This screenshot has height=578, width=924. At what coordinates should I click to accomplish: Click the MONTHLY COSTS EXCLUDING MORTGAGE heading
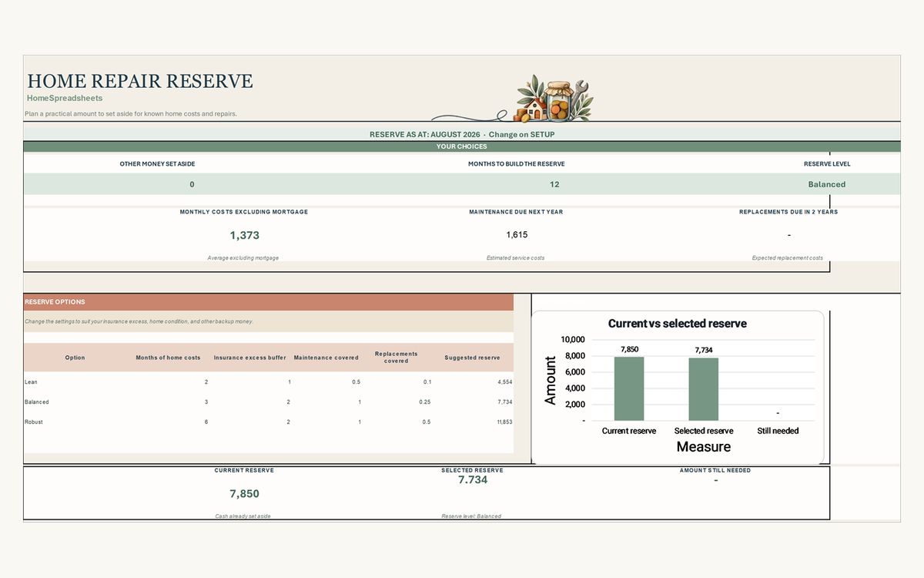click(x=243, y=212)
